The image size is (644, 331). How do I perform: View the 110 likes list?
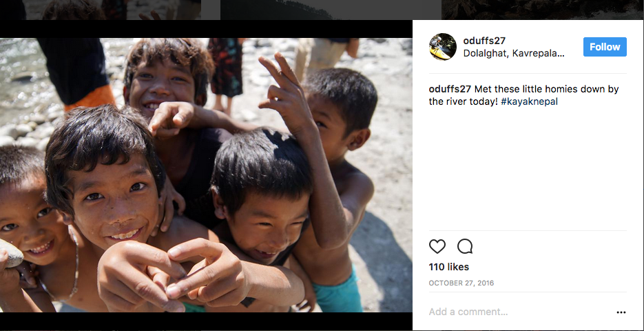pyautogui.click(x=448, y=267)
